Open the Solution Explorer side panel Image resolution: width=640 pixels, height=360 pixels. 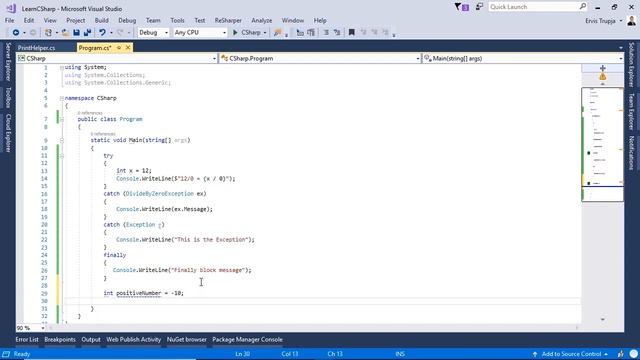(631, 65)
